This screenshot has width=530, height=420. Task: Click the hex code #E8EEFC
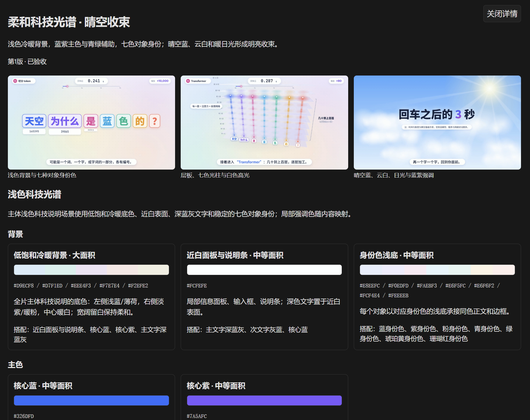pos(370,286)
